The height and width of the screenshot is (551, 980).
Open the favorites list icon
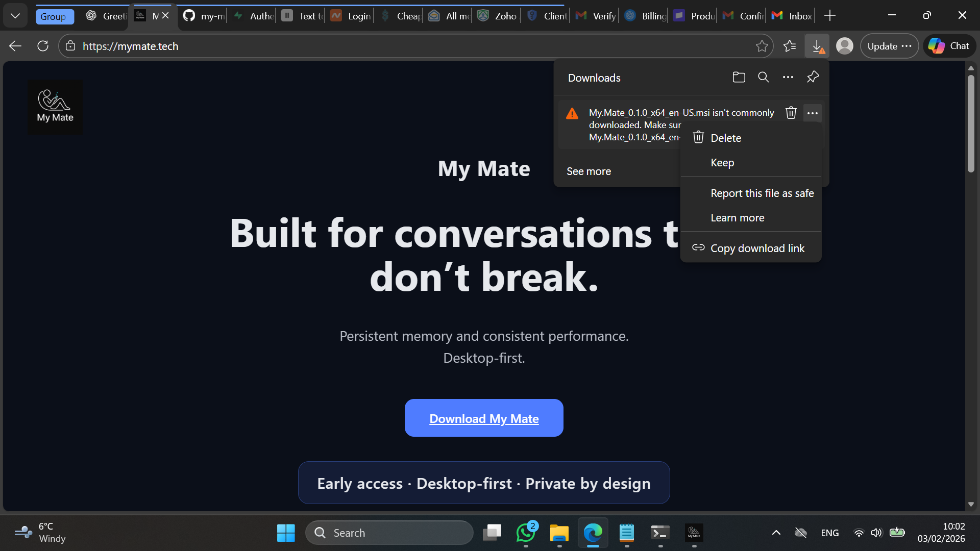point(789,46)
